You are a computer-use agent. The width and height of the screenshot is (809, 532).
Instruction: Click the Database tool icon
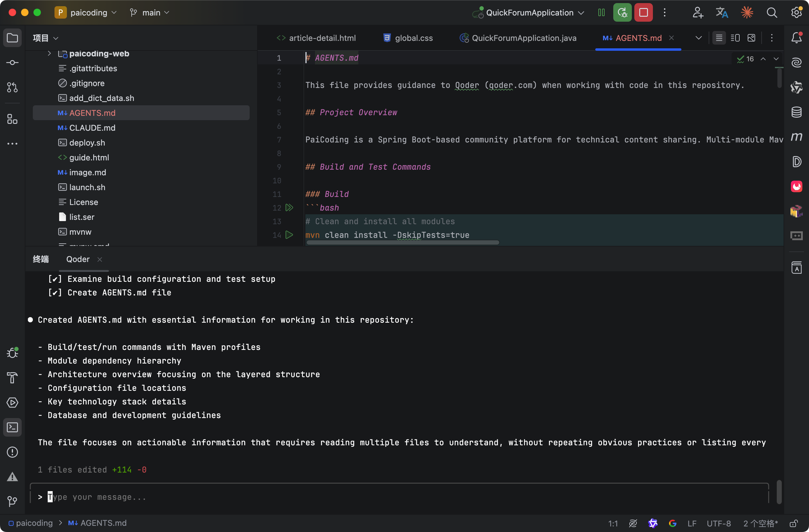[x=796, y=112]
